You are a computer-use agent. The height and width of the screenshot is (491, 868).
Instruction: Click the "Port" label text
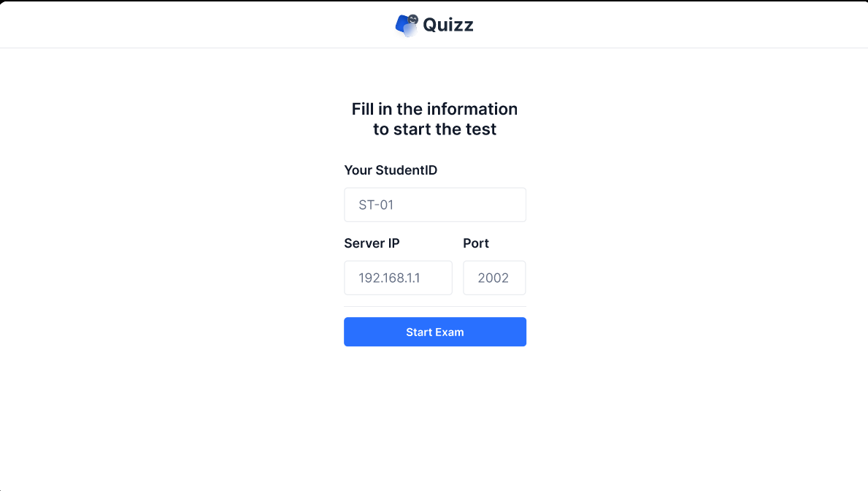pos(476,243)
